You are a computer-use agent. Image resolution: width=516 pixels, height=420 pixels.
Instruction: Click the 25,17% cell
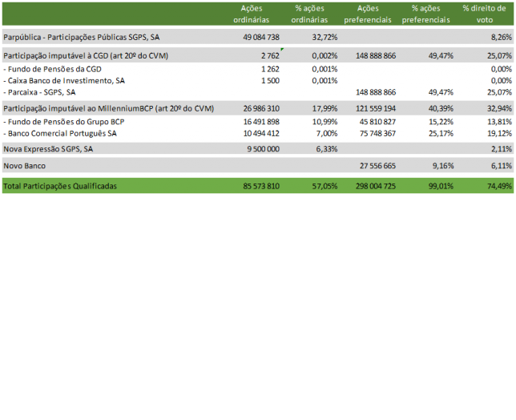(x=441, y=133)
